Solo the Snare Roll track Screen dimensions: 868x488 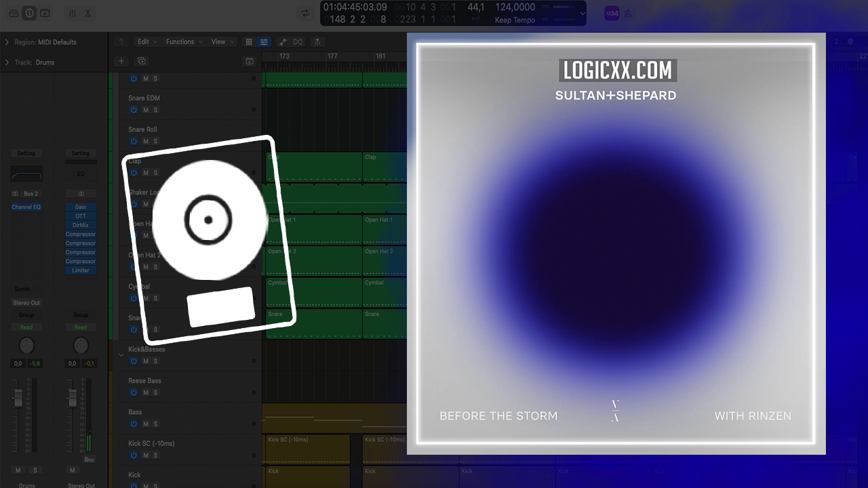click(x=155, y=141)
